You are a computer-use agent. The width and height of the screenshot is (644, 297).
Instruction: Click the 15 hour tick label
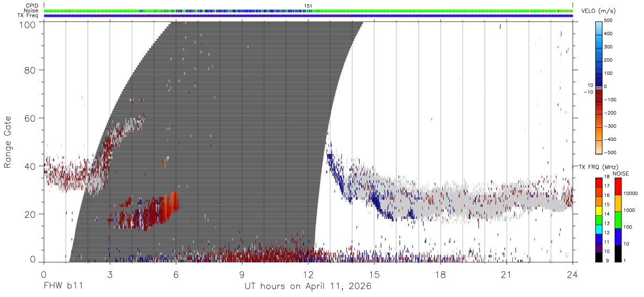374,274
